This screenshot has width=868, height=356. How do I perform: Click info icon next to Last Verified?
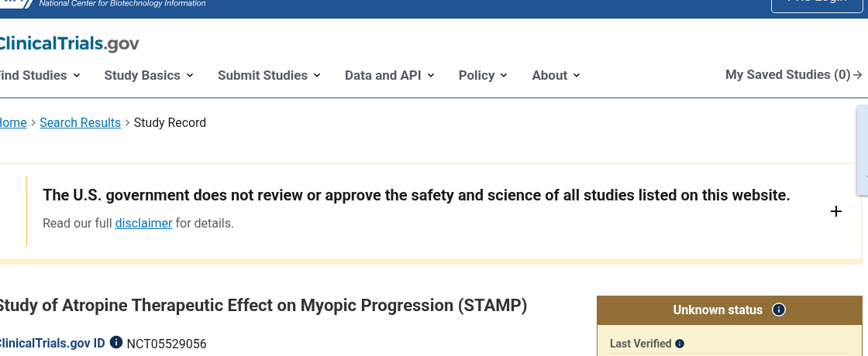(x=679, y=344)
